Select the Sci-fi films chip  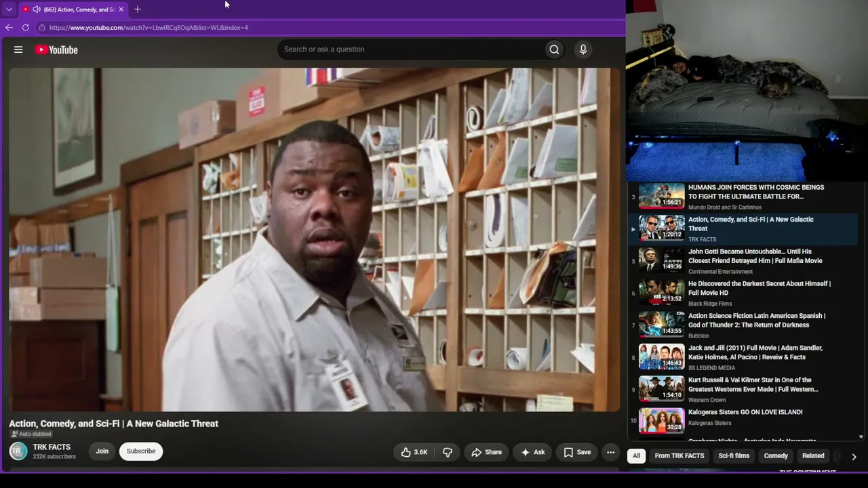tap(734, 456)
